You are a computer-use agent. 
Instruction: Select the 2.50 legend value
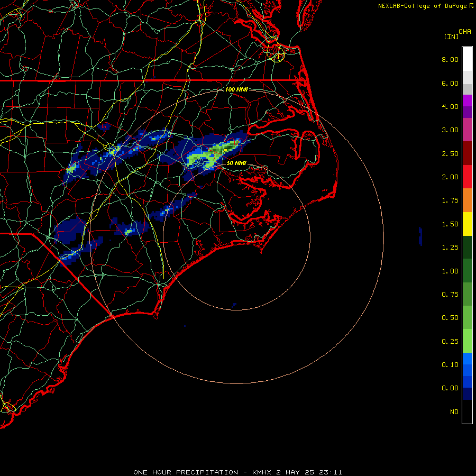coord(450,153)
